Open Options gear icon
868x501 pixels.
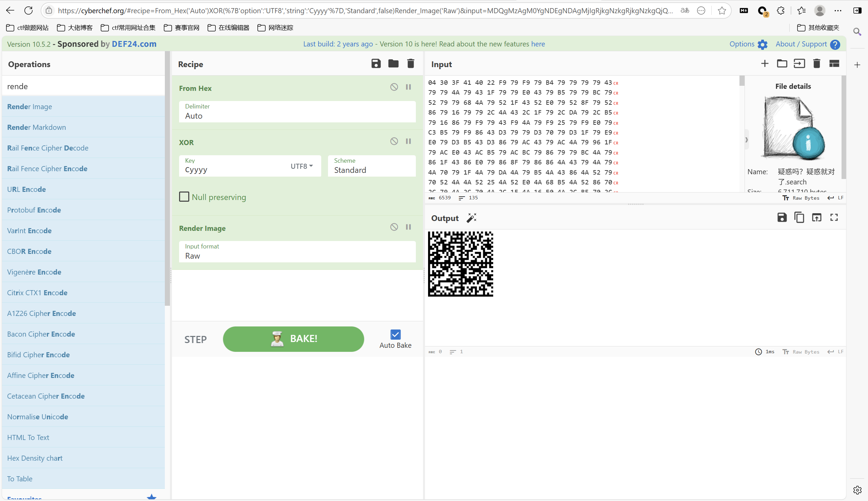point(762,44)
